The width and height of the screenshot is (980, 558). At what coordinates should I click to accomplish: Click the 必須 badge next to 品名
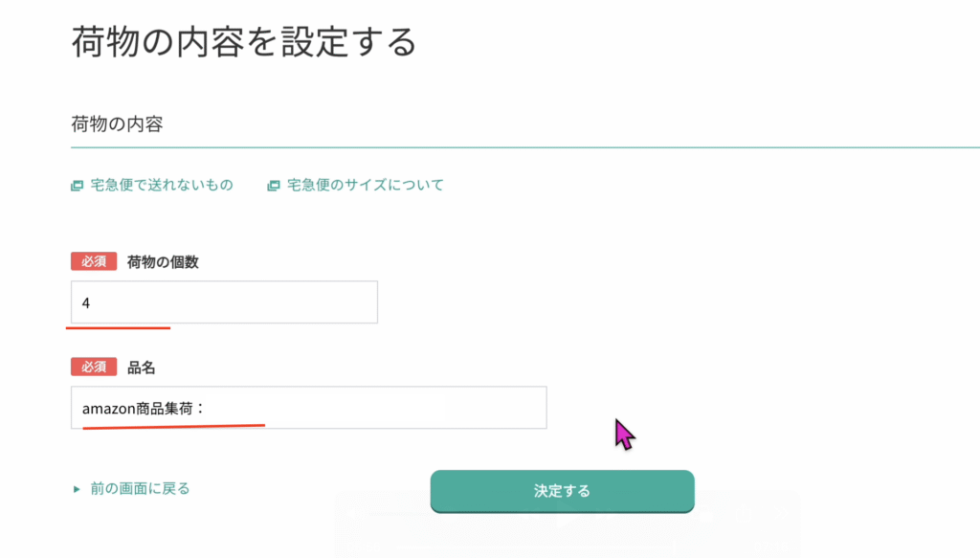[94, 368]
